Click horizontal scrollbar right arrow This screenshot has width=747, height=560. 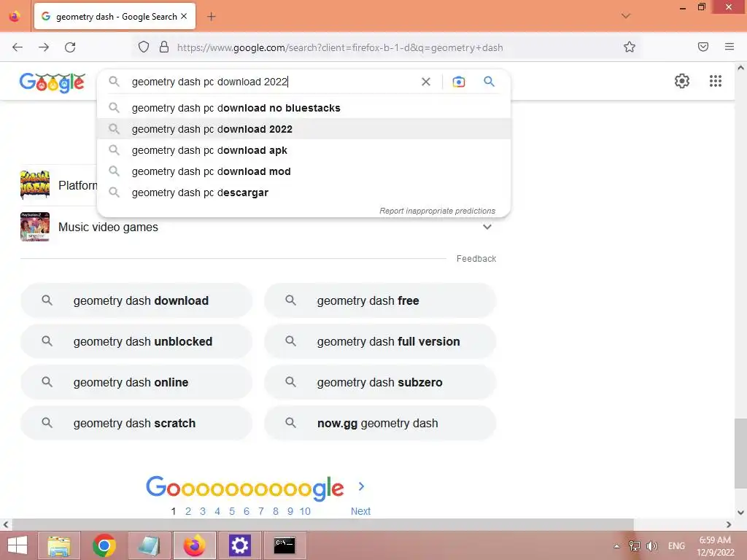(x=729, y=524)
